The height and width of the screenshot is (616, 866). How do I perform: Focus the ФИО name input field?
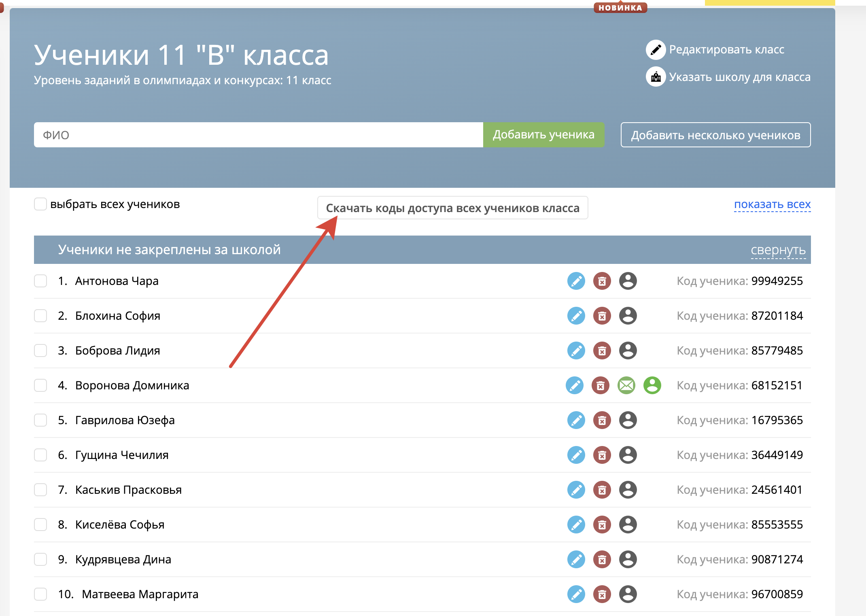[258, 135]
